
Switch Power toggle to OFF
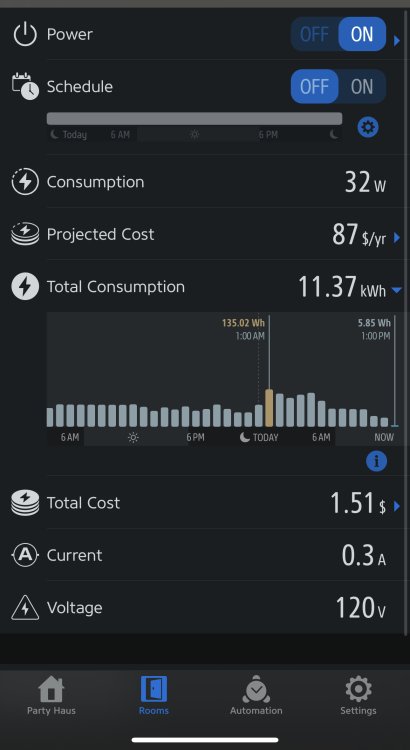(314, 34)
